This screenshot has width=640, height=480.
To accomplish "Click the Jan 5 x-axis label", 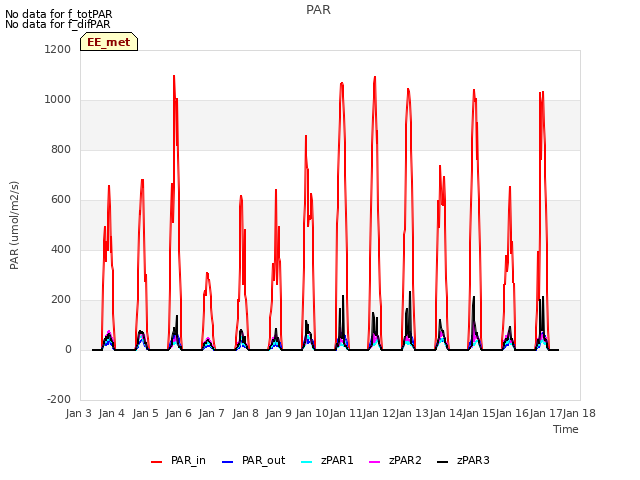I will click(x=146, y=413).
